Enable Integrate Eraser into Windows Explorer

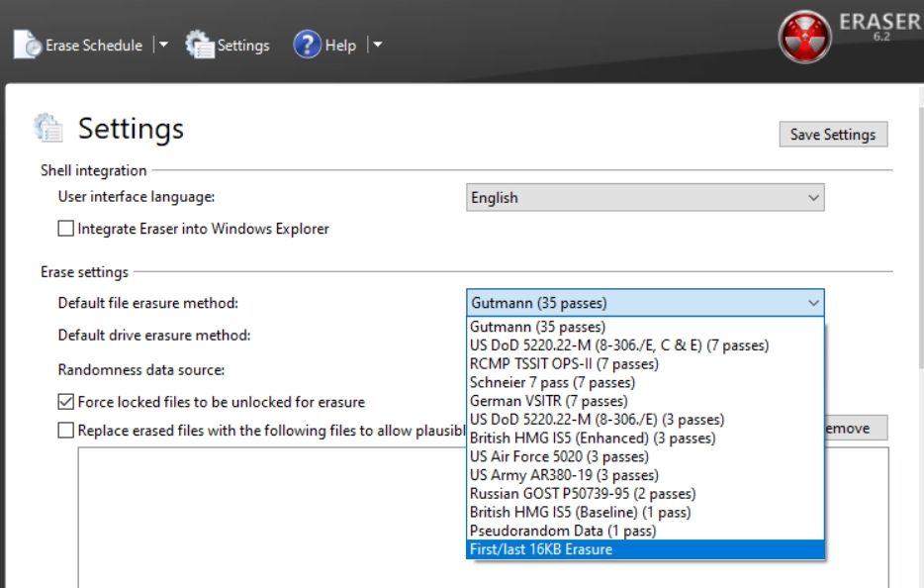coord(66,229)
